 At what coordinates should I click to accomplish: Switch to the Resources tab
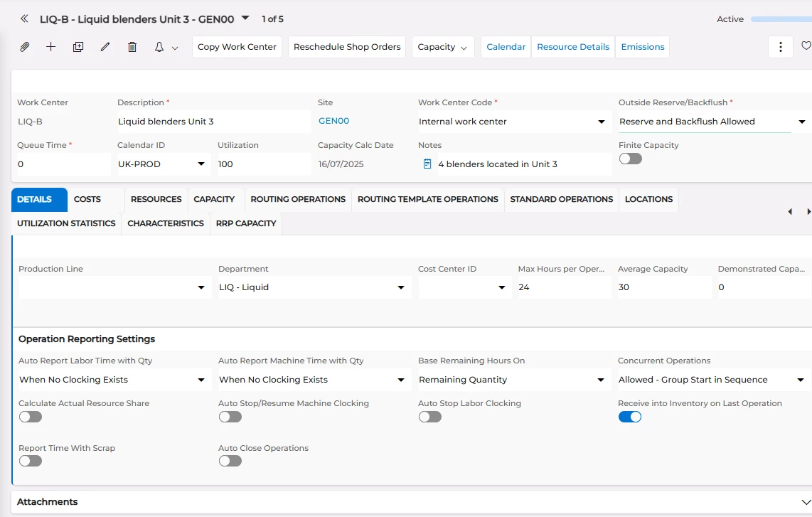pyautogui.click(x=156, y=199)
